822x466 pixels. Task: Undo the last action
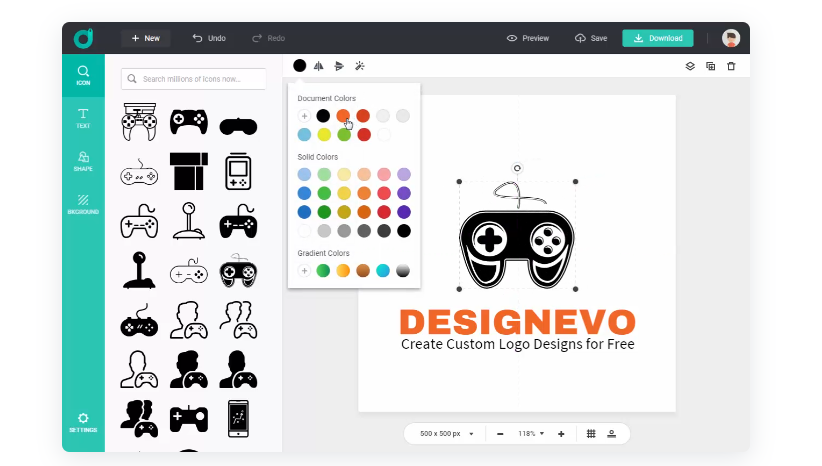pos(209,38)
